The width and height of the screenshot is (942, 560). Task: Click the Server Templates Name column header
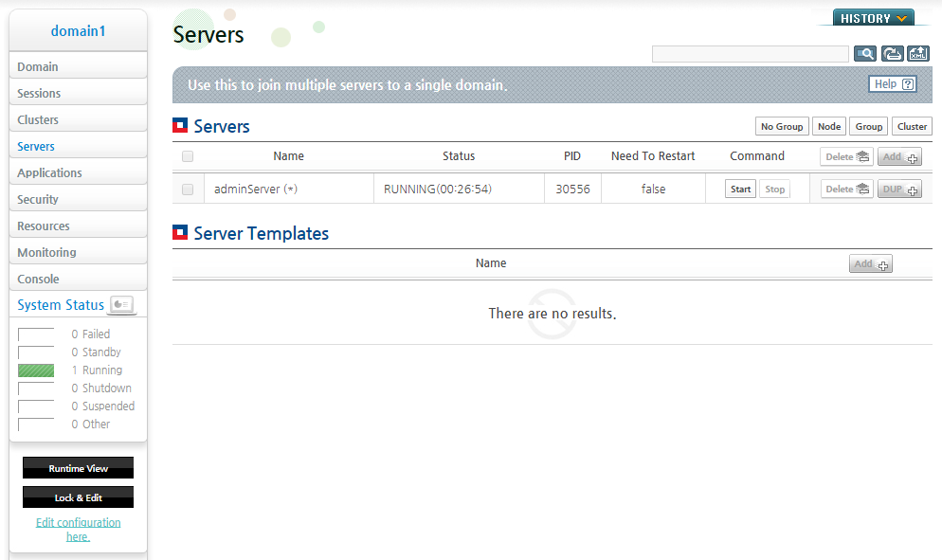(491, 263)
